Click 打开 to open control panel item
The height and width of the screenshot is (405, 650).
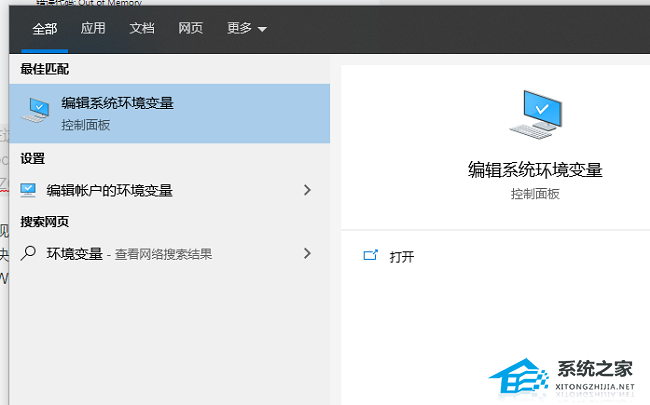402,257
